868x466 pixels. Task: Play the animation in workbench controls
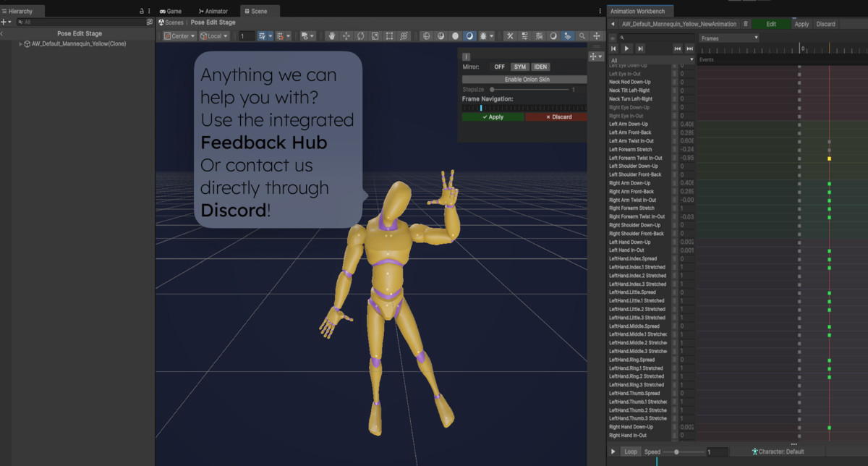tap(626, 48)
